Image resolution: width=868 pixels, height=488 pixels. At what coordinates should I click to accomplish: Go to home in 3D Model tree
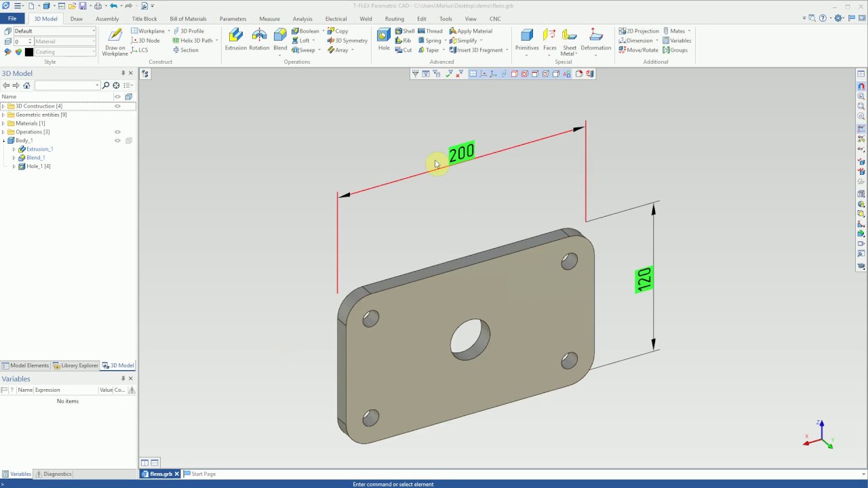26,85
